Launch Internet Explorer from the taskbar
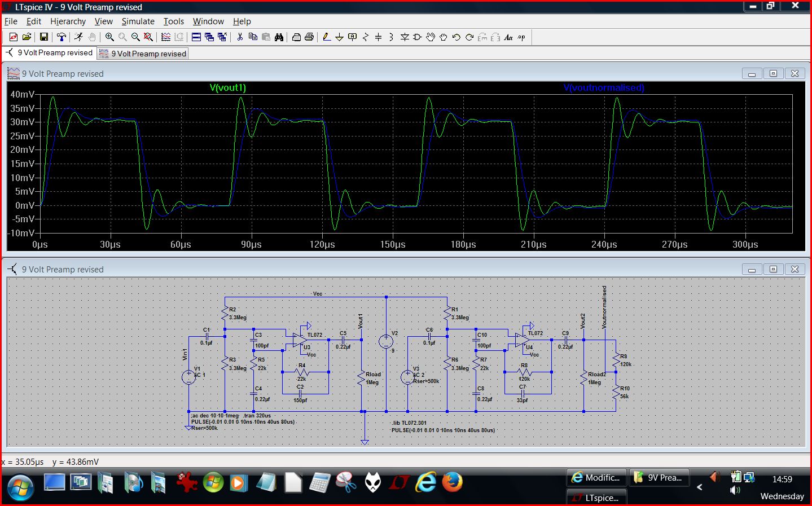Image resolution: width=812 pixels, height=506 pixels. pyautogui.click(x=426, y=482)
